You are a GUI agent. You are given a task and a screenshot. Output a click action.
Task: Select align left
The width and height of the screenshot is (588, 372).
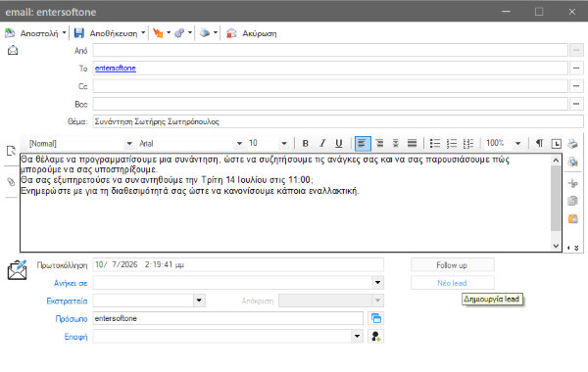(x=363, y=144)
